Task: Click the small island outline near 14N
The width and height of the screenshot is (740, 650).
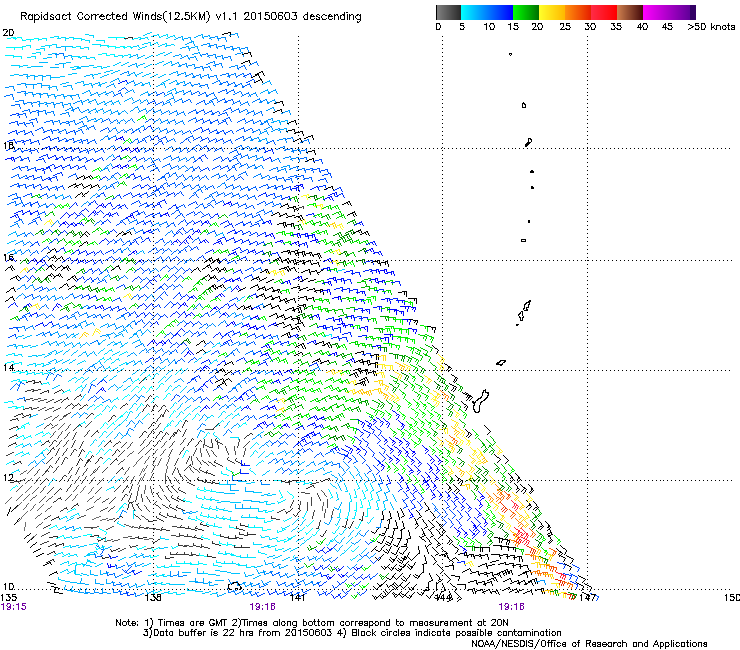Action: tap(501, 363)
